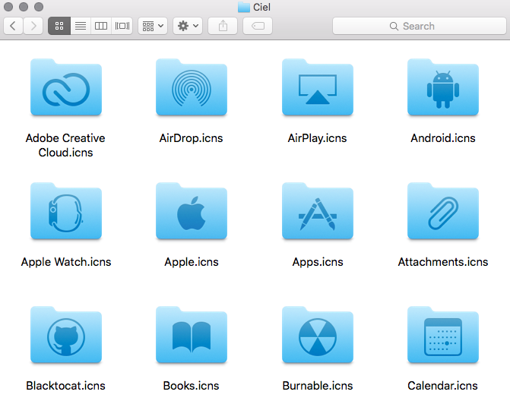Click the 'Apps.icns' file name
Image resolution: width=510 pixels, height=420 pixels.
point(318,262)
